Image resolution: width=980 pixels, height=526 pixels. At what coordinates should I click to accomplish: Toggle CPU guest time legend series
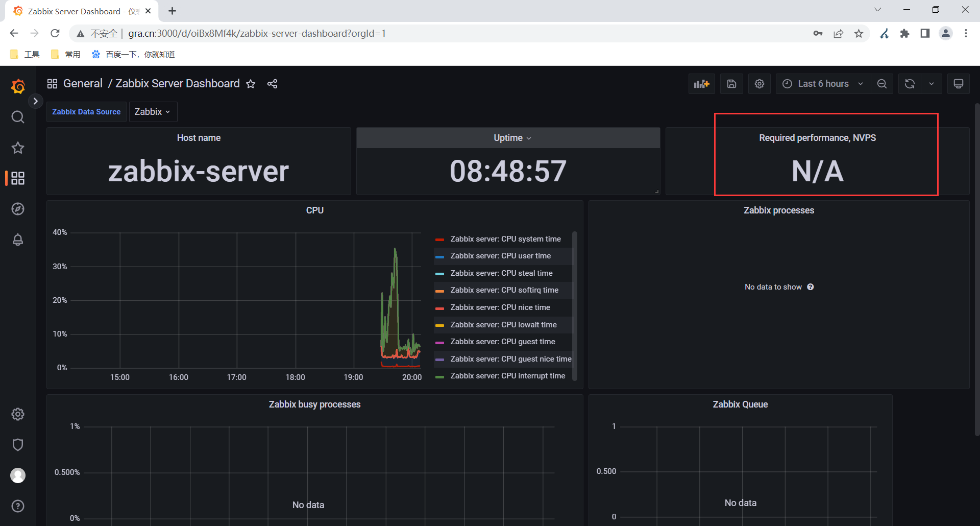click(503, 342)
